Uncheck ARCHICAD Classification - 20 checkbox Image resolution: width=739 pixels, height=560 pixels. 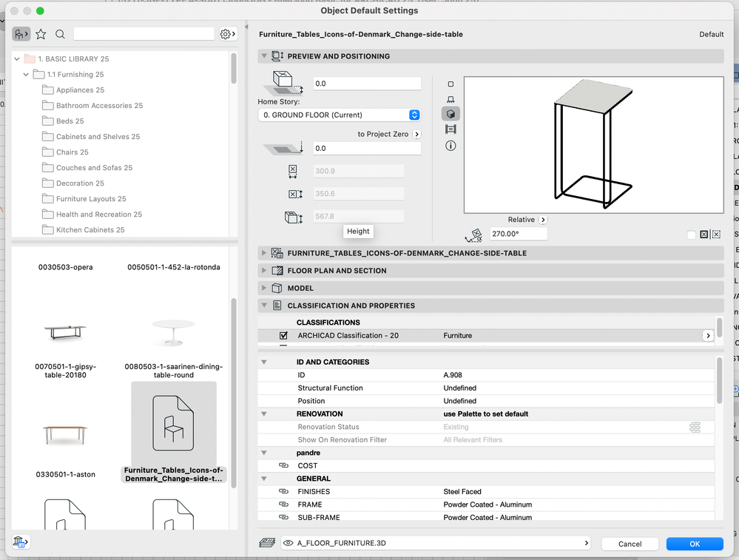click(x=283, y=336)
